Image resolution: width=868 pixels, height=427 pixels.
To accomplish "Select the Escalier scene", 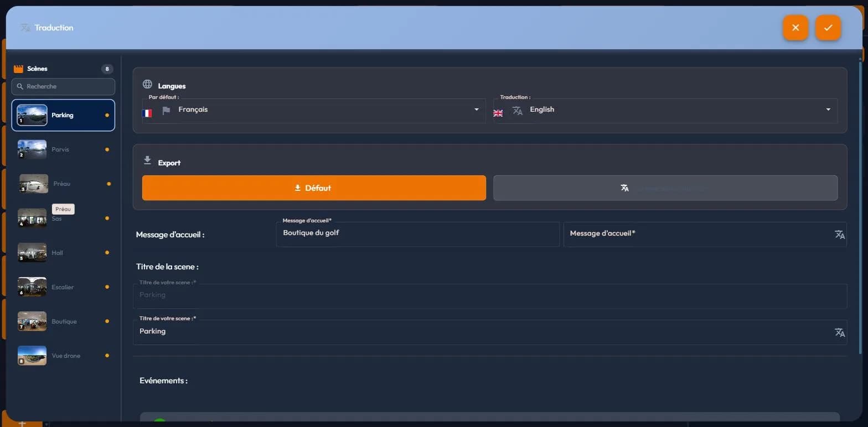I will tap(63, 287).
